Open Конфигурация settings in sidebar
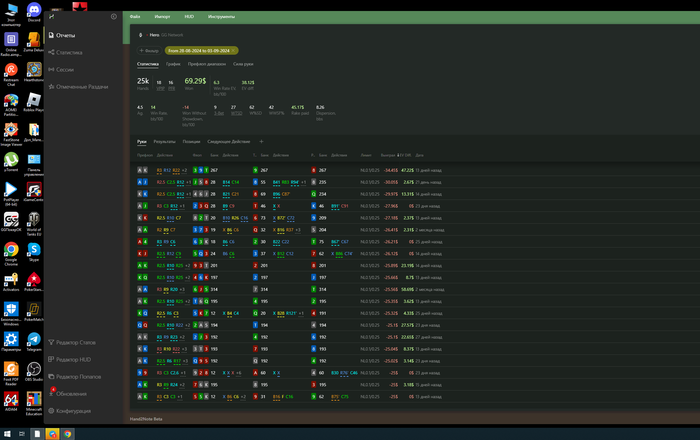 (70, 411)
